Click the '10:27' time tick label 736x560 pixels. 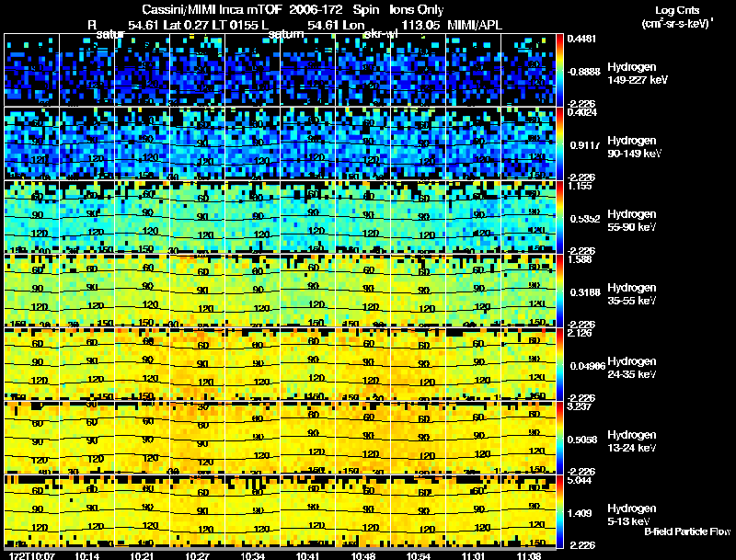pos(198,555)
